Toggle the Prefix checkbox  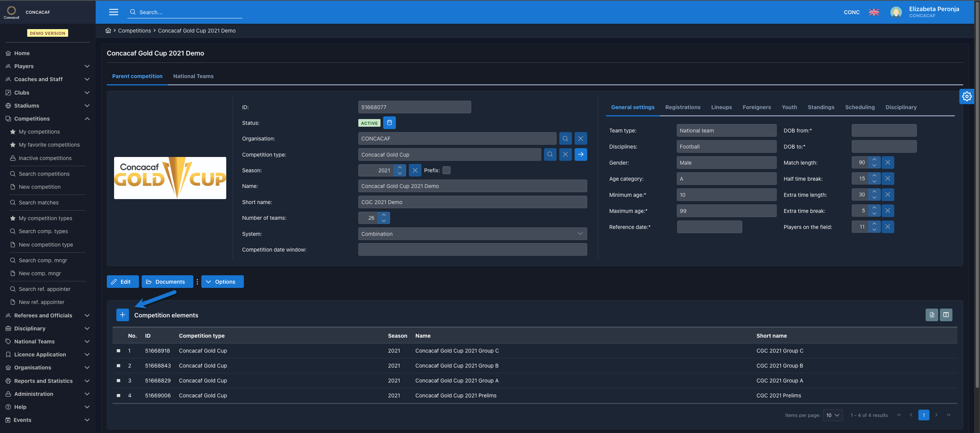click(x=446, y=170)
